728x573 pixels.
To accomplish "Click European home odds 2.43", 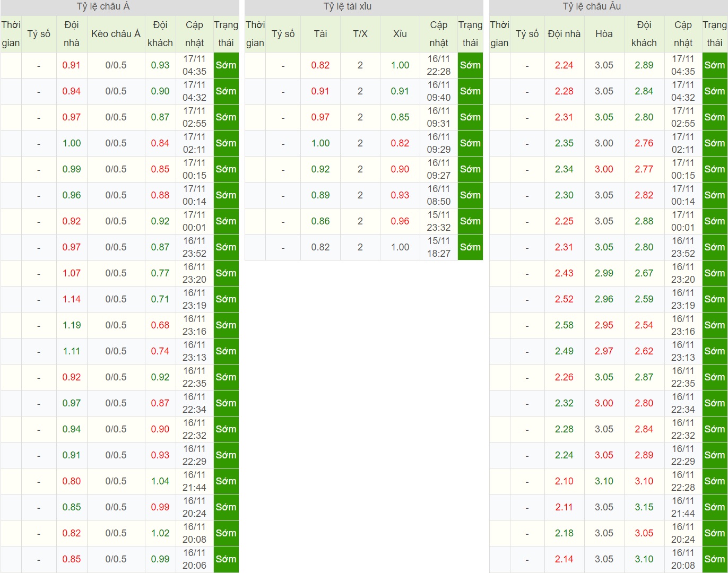I will pyautogui.click(x=564, y=273).
